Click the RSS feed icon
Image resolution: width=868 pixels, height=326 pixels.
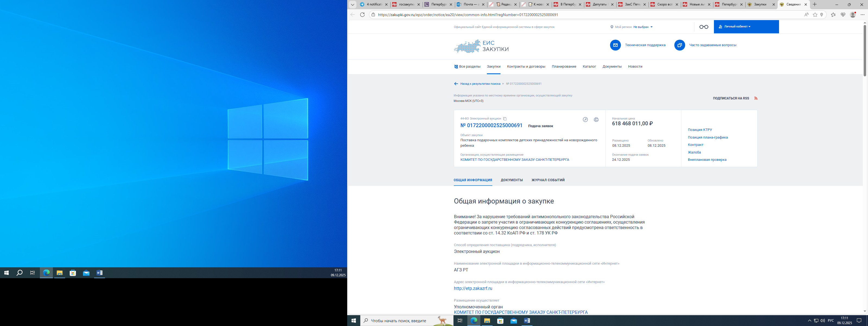click(x=756, y=98)
